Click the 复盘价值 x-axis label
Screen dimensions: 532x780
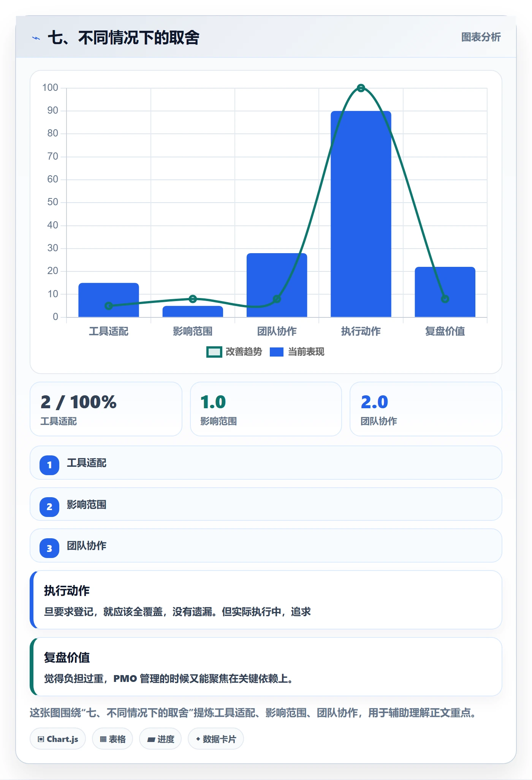coord(445,331)
